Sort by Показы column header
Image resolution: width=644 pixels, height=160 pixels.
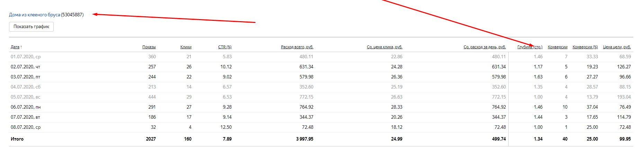pyautogui.click(x=149, y=47)
